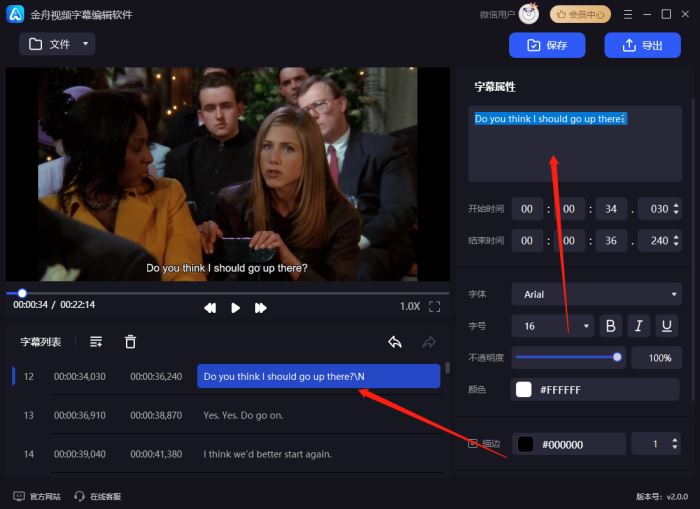
Task: Click start time 00:00:36,910 in row 13
Action: pos(80,415)
